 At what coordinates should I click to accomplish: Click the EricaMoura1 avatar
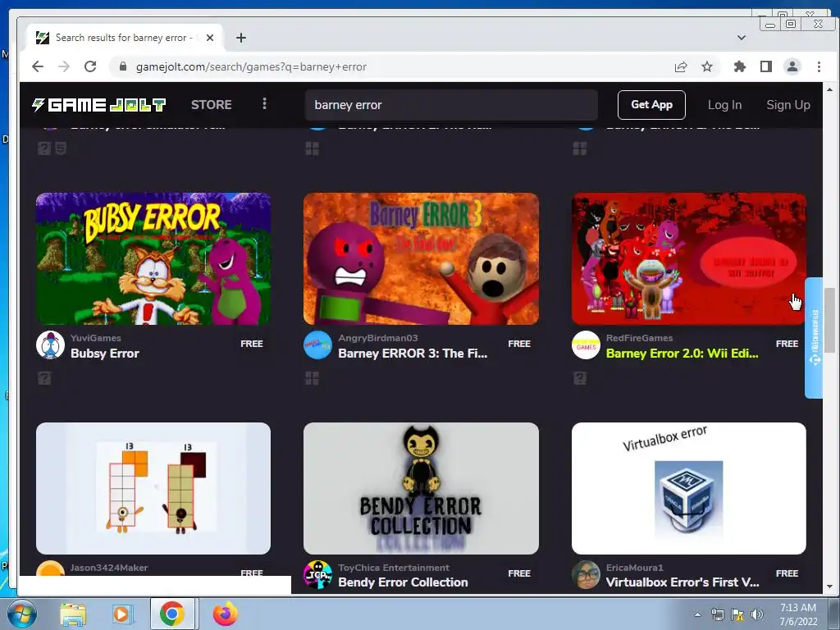586,575
